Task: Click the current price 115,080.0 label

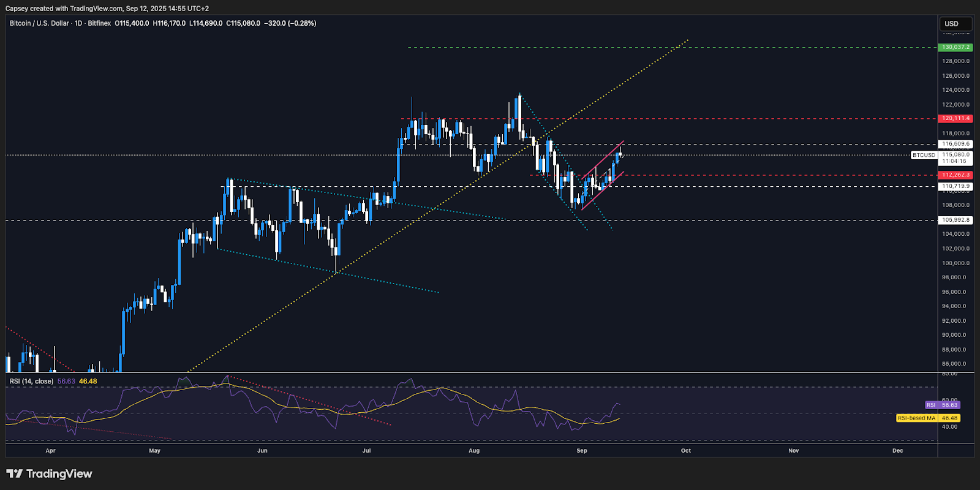Action: (956, 155)
